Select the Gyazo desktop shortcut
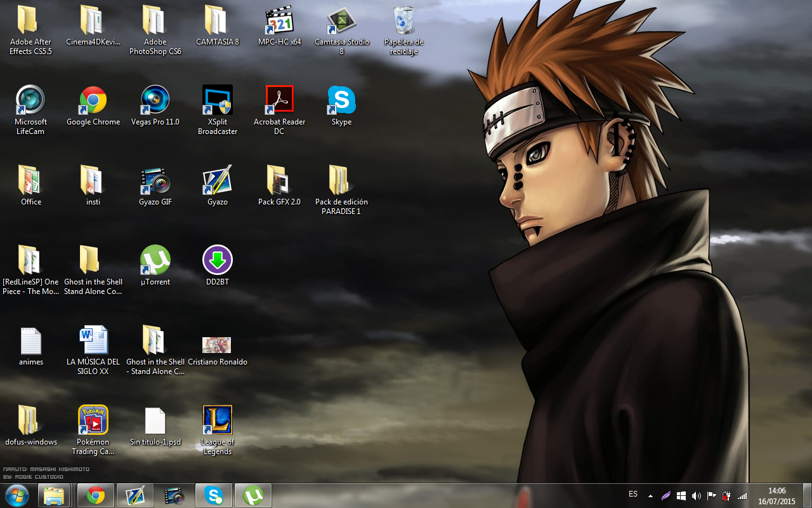This screenshot has width=812, height=508. coord(217,185)
